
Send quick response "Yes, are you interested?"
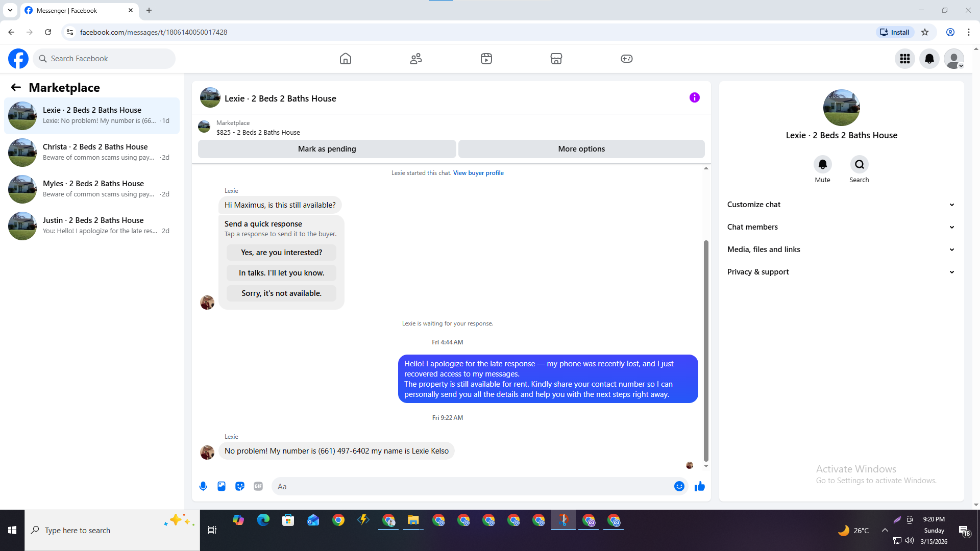pos(282,253)
